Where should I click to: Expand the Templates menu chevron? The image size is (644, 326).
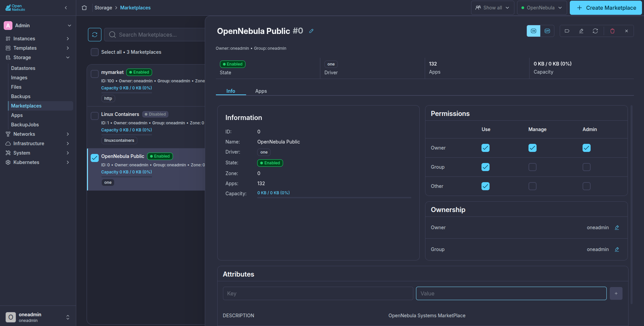pos(68,48)
